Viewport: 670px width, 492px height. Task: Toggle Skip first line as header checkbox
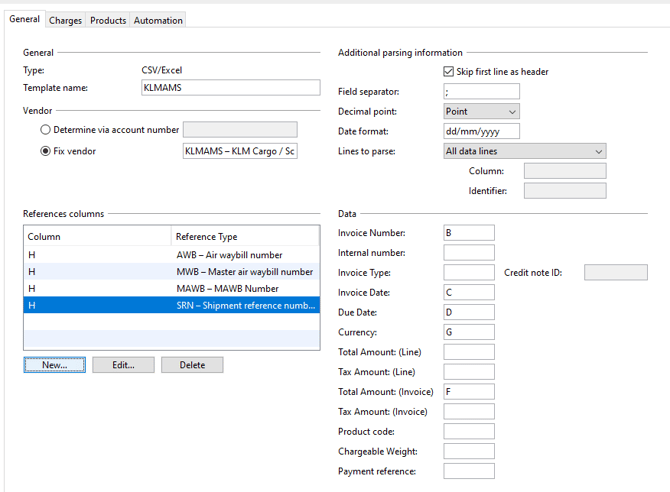point(449,72)
